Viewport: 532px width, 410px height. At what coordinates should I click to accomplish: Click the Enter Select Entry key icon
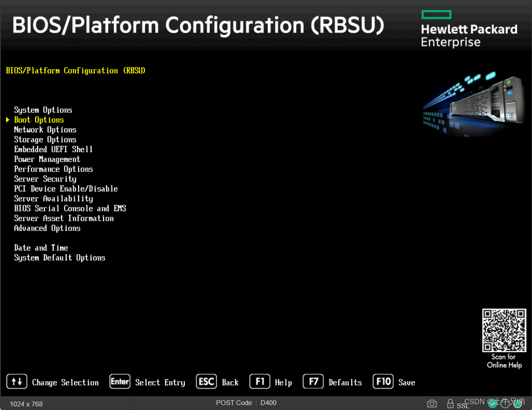120,381
